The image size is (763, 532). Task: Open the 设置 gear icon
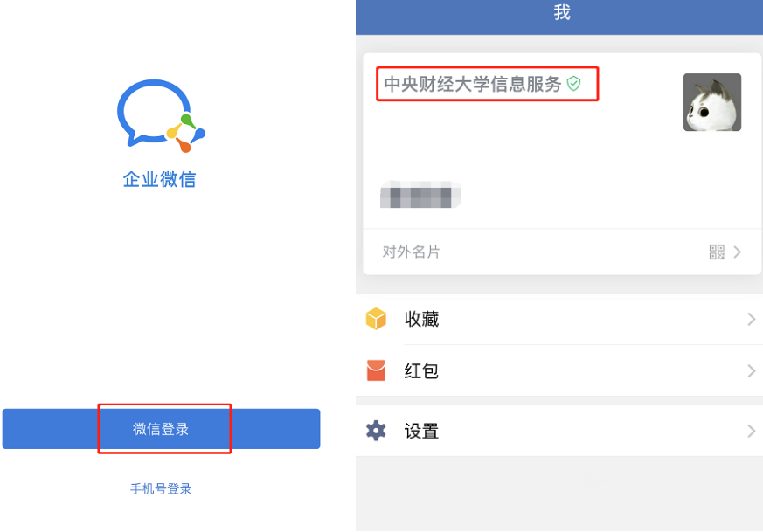point(376,431)
